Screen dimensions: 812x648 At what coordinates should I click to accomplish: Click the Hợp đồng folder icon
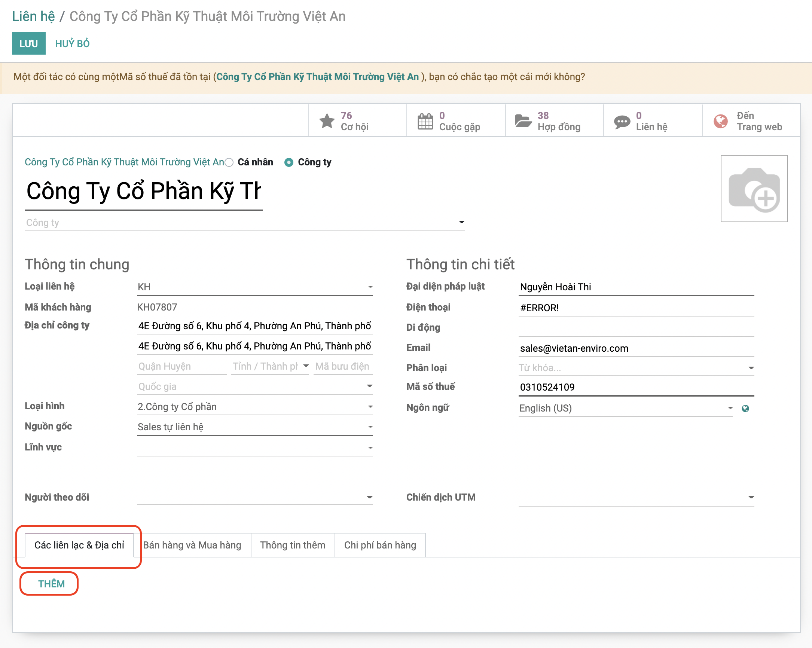tap(523, 121)
